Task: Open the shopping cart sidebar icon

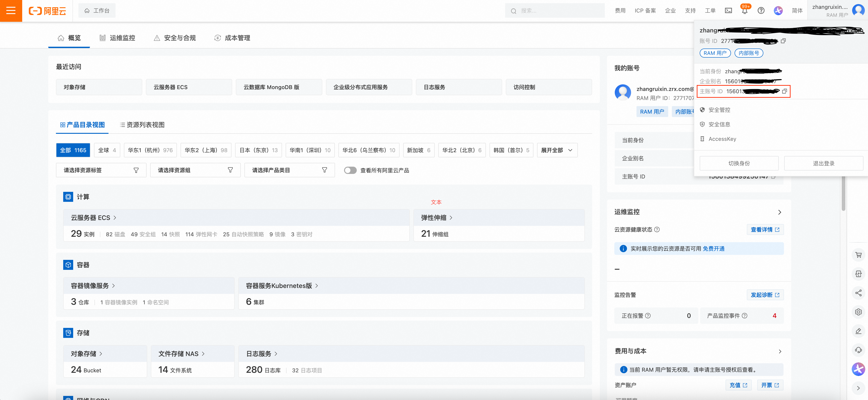Action: pyautogui.click(x=858, y=255)
